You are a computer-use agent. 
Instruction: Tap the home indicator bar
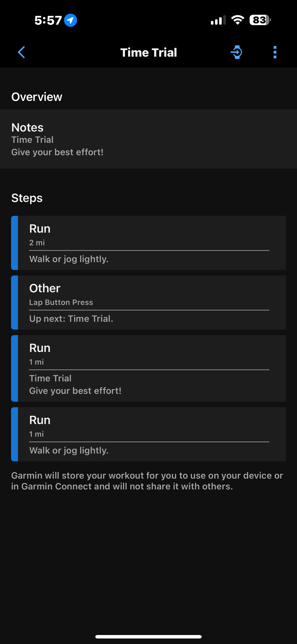148,636
